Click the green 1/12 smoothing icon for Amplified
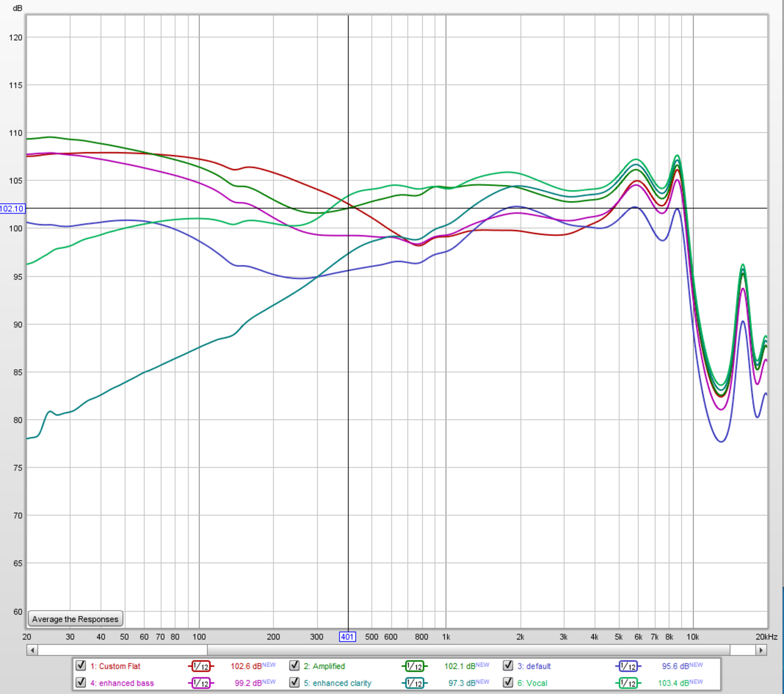Screen dimensions: 784x694 (x=414, y=666)
